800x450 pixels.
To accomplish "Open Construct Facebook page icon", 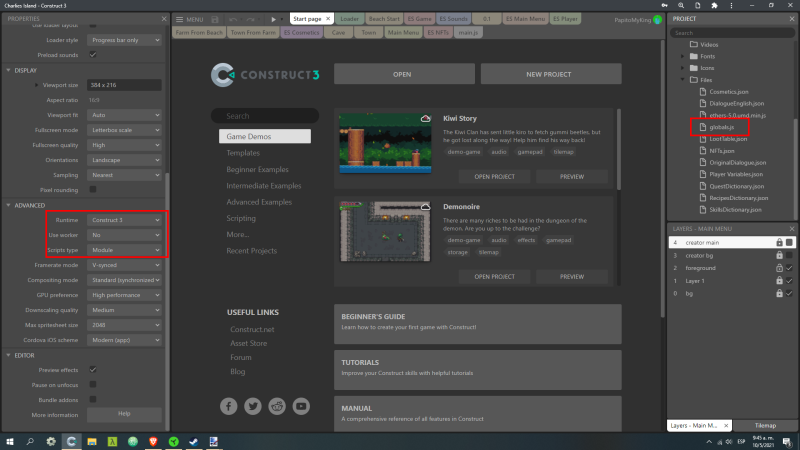I will (x=229, y=406).
